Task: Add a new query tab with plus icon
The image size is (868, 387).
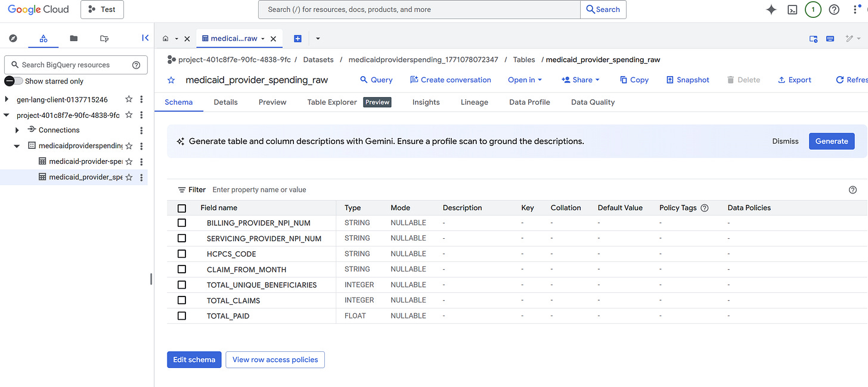Action: (x=297, y=39)
